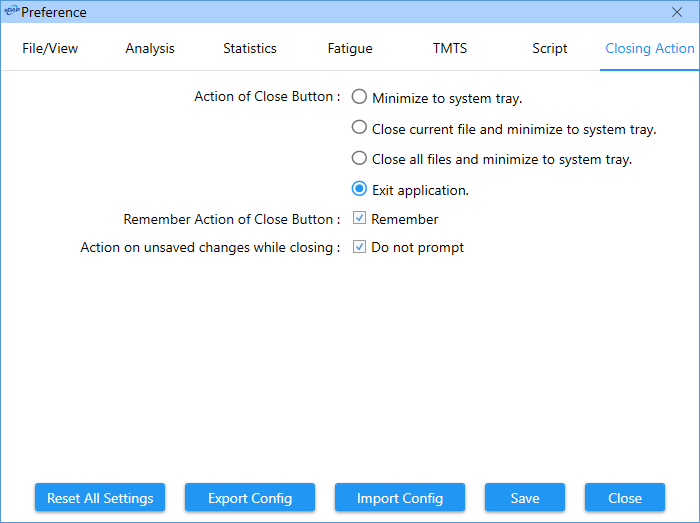Uncheck the Do not prompt checkbox
The width and height of the screenshot is (700, 523).
click(x=359, y=246)
